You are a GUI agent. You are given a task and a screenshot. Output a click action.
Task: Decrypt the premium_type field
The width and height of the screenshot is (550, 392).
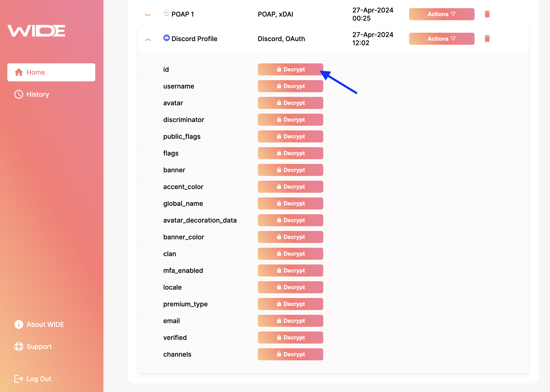pyautogui.click(x=291, y=304)
